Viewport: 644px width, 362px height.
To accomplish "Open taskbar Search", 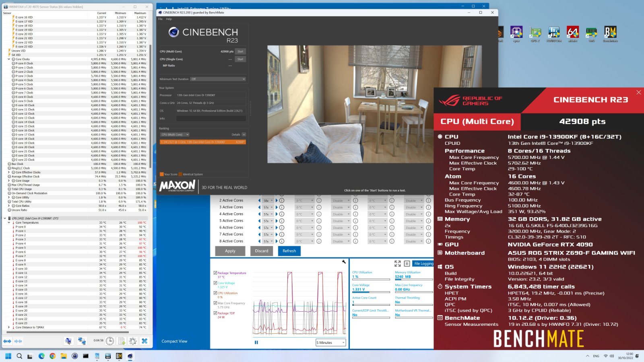I will click(19, 356).
